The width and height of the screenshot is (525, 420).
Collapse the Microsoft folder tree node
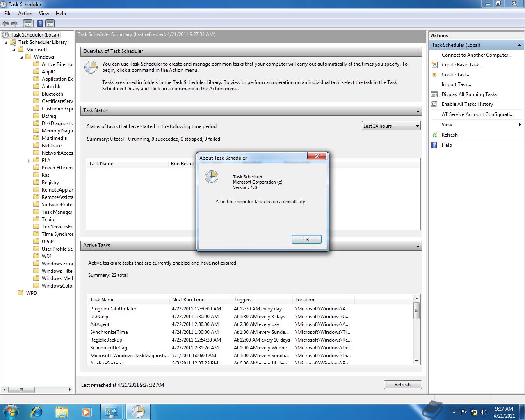14,50
